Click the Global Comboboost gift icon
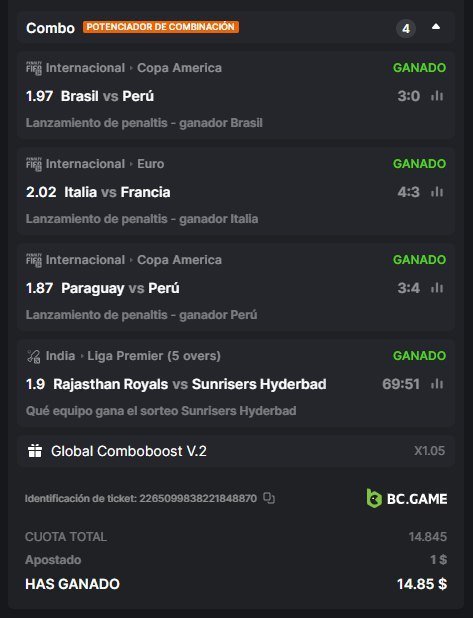The width and height of the screenshot is (473, 618). [x=35, y=451]
